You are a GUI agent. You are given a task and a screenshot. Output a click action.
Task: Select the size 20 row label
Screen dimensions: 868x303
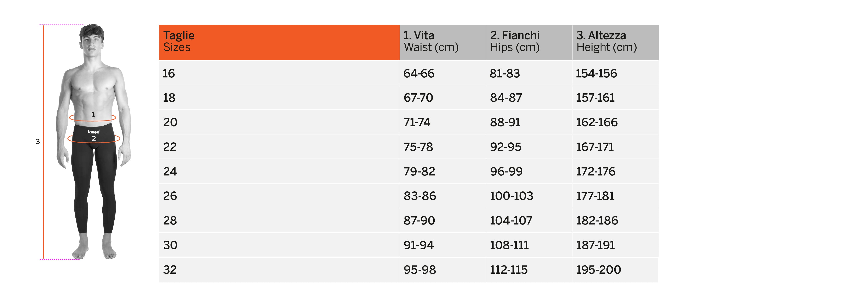click(170, 122)
